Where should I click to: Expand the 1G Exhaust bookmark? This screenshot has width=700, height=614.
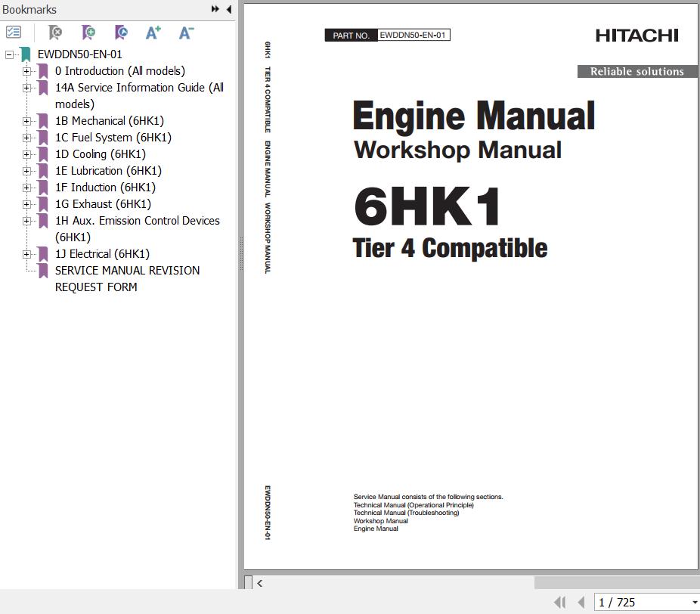[26, 204]
